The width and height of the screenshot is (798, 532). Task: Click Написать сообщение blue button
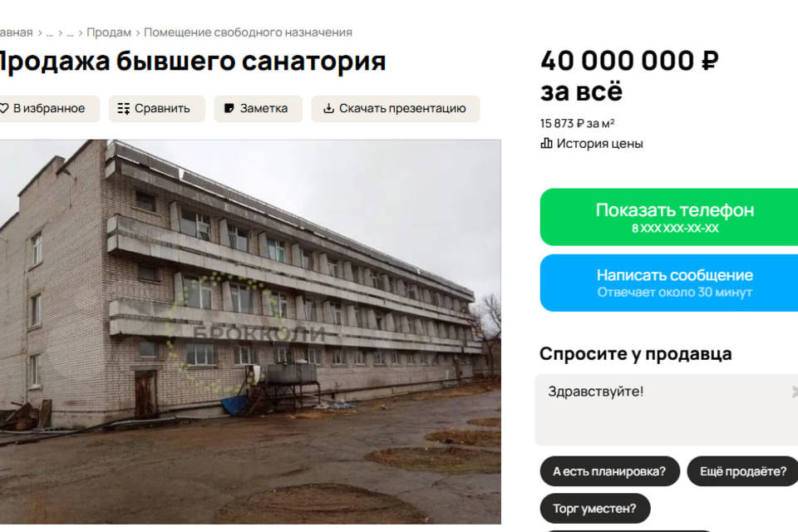pyautogui.click(x=669, y=283)
